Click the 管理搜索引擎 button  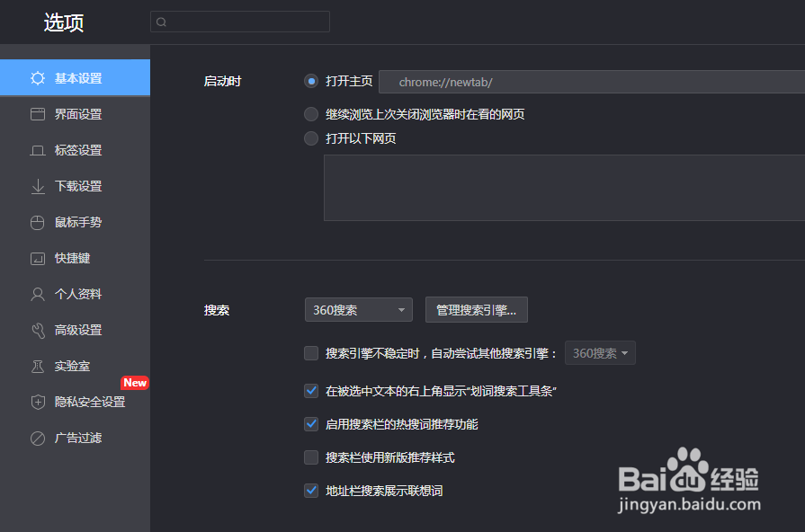click(476, 309)
